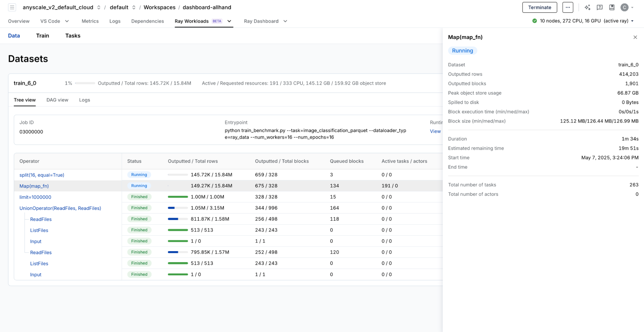
Task: Open the documentation book icon
Action: coord(611,7)
